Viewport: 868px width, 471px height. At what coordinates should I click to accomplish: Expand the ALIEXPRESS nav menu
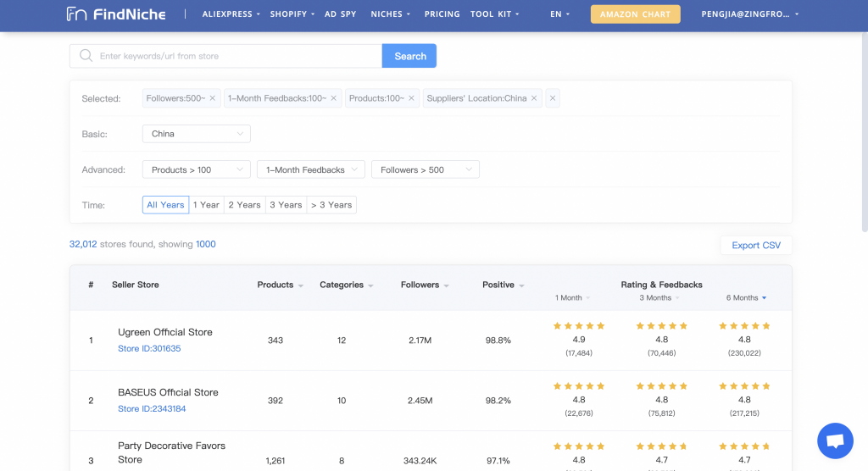point(231,14)
